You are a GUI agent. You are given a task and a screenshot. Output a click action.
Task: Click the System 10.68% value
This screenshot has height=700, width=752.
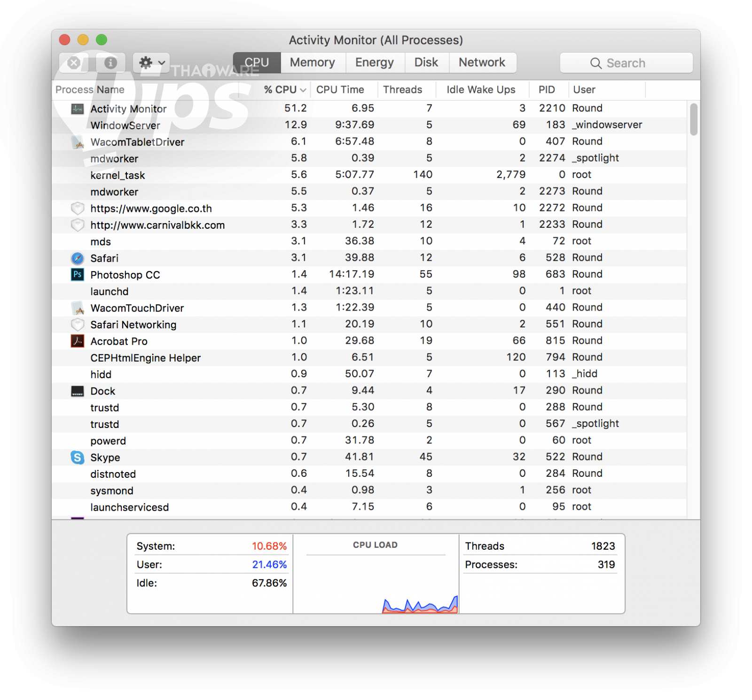point(269,546)
